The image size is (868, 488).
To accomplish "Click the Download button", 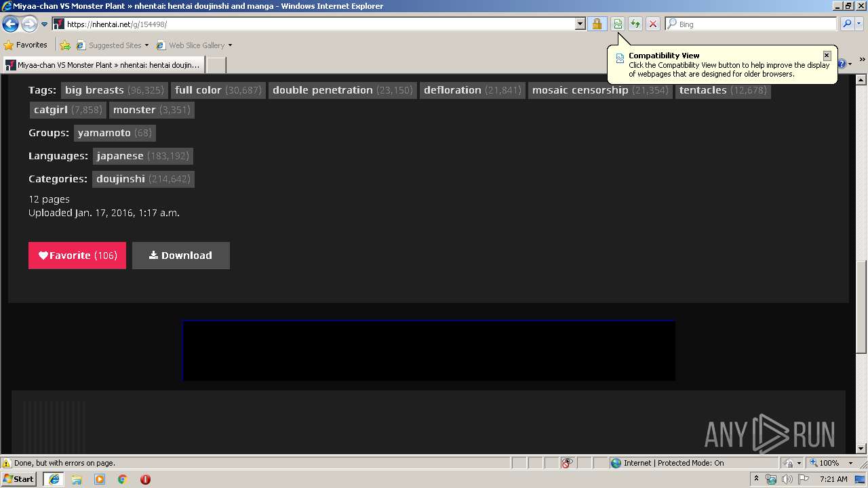I will pos(181,256).
